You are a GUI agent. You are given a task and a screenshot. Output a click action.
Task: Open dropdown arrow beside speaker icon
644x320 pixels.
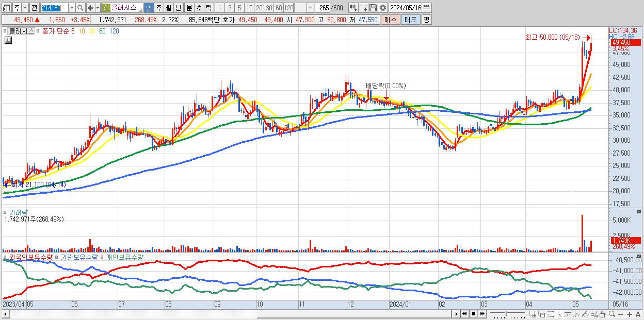coord(98,8)
